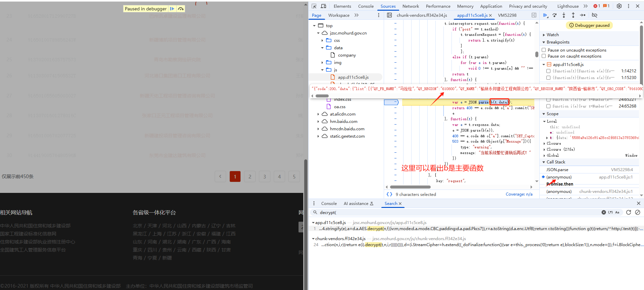Enable regular expression search option
644x290 pixels.
click(610, 212)
